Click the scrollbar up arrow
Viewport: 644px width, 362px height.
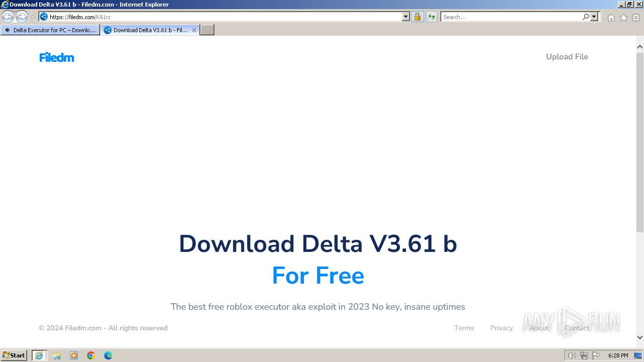pos(640,47)
